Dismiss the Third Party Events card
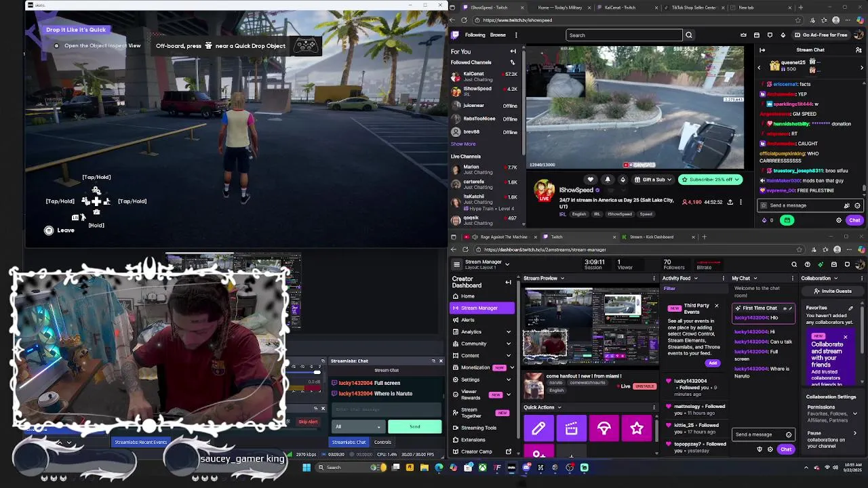Image resolution: width=868 pixels, height=488 pixels. click(716, 306)
